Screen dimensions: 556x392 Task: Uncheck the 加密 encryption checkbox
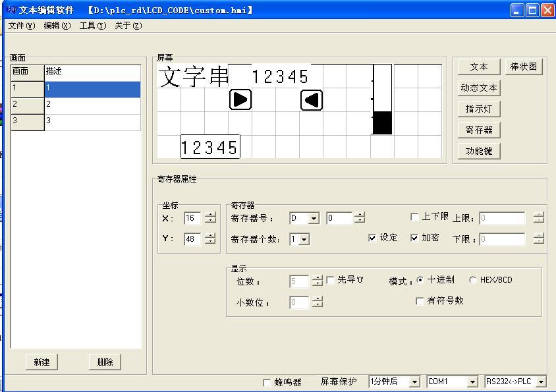pos(414,238)
